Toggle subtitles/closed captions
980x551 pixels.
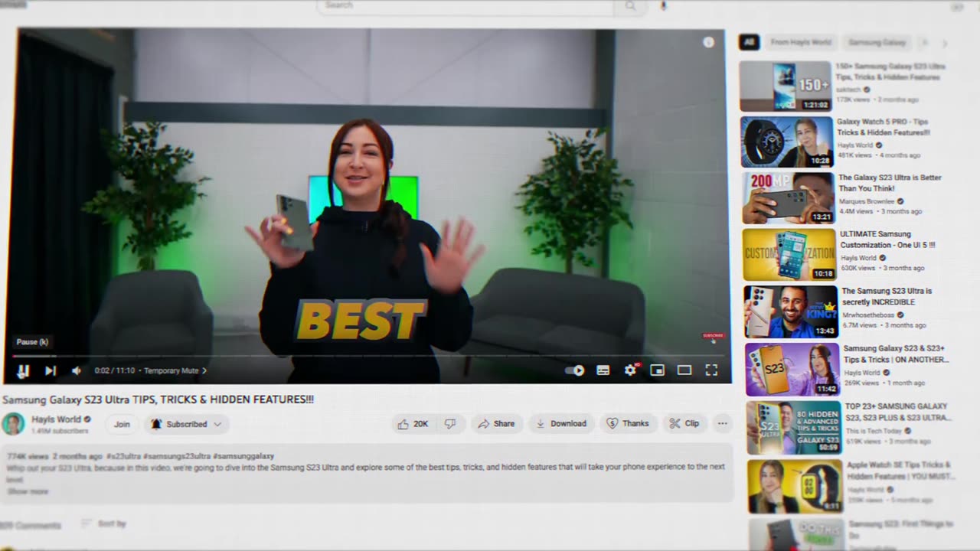603,370
